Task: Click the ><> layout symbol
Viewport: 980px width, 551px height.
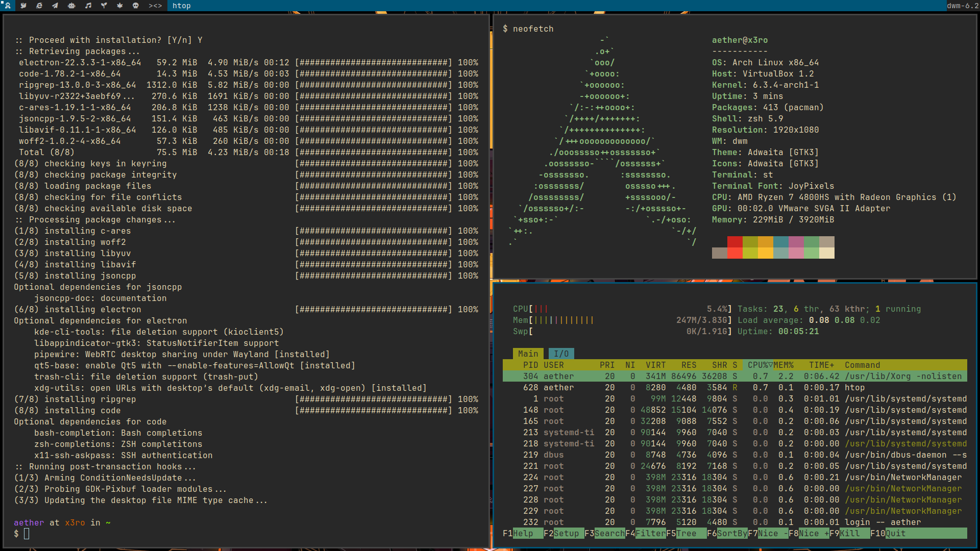Action: [155, 6]
